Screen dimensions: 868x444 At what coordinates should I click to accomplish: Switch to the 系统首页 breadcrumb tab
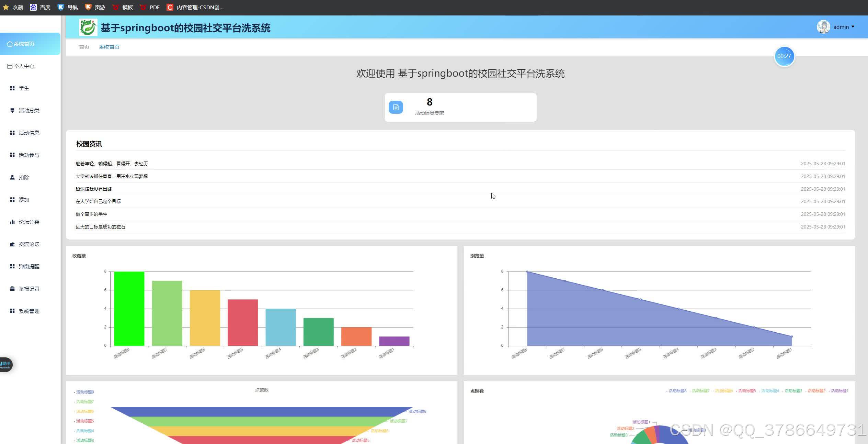coord(109,47)
